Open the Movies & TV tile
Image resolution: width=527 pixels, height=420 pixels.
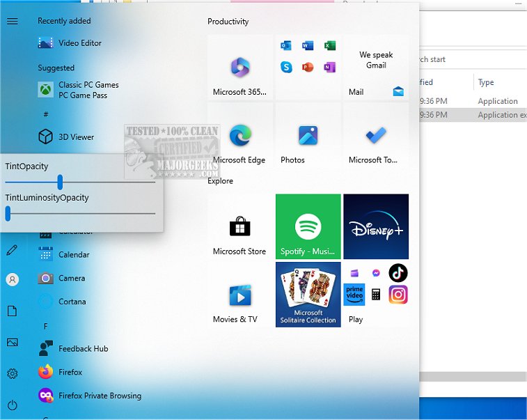[x=239, y=294]
